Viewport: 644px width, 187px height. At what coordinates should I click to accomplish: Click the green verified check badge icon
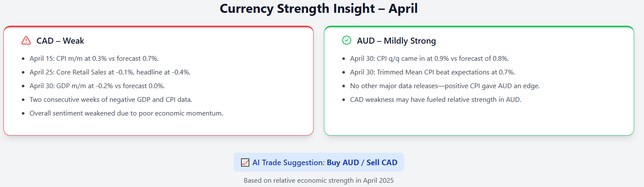click(347, 41)
